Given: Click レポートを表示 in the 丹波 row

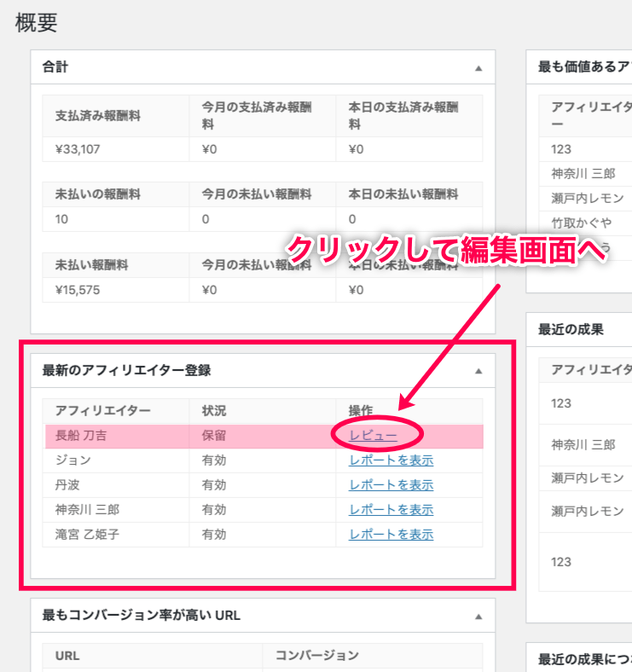Looking at the screenshot, I should pyautogui.click(x=391, y=485).
